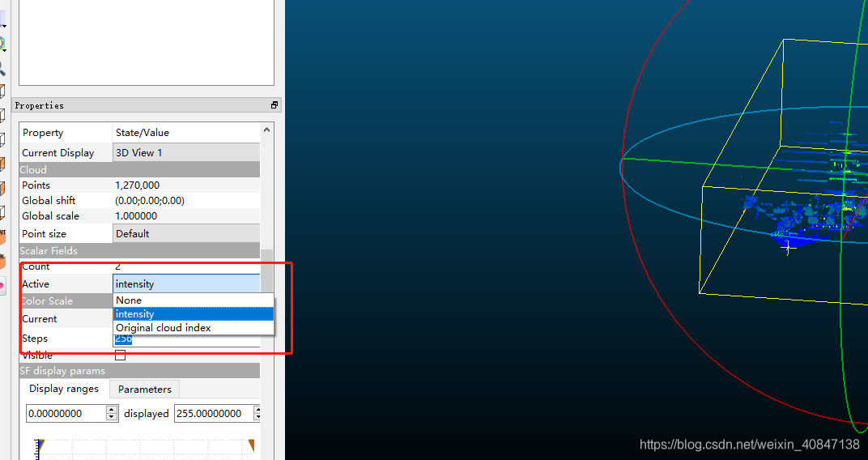868x460 pixels.
Task: Click the magnifier zoom icon in left toolbar
Action: 2,69
